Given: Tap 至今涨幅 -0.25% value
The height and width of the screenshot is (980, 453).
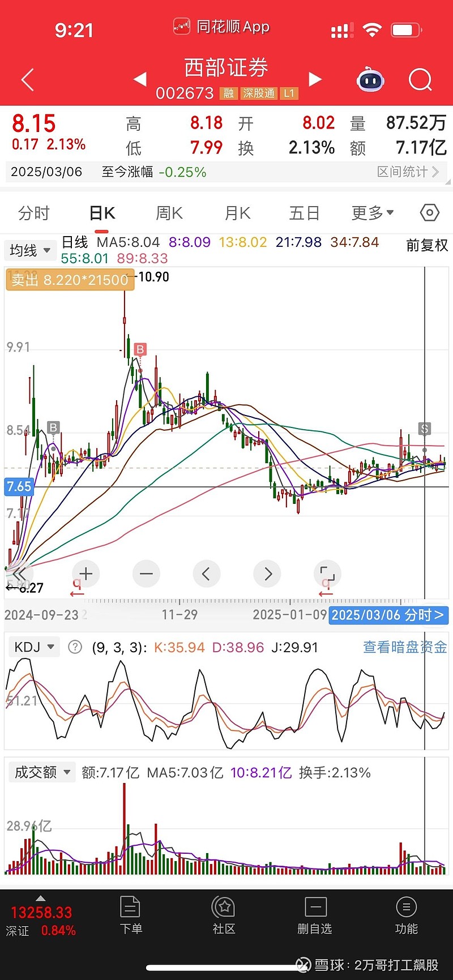Looking at the screenshot, I should 182,172.
